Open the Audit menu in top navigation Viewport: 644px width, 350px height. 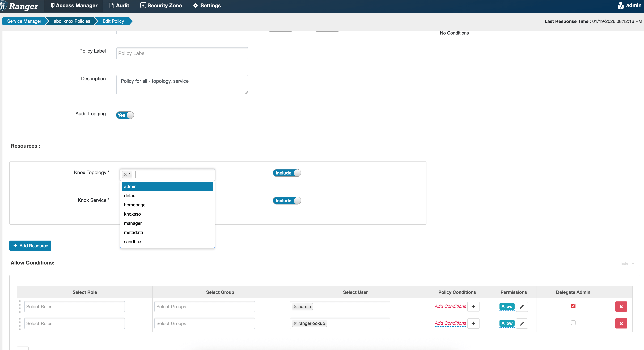pyautogui.click(x=119, y=6)
